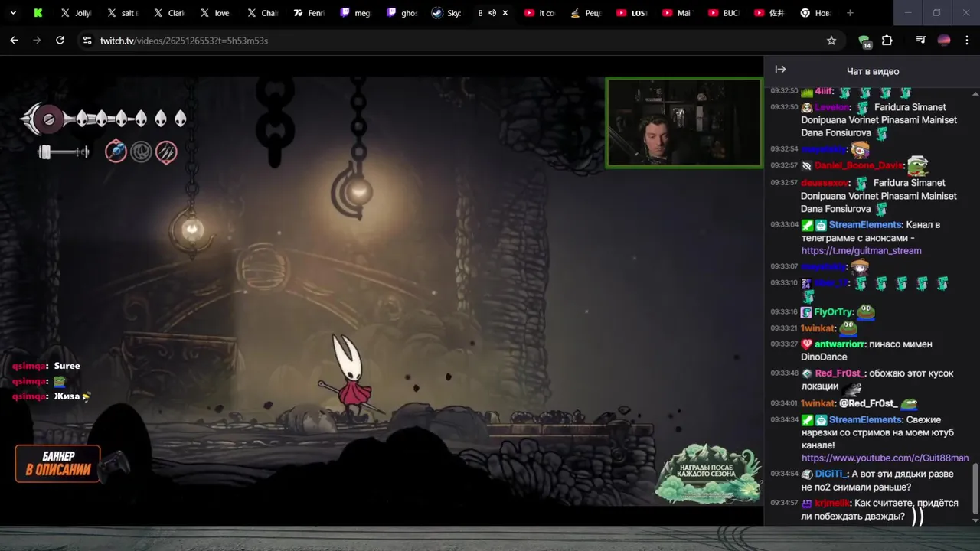
Task: Jump to the 09:34:34 chat timestamp
Action: click(784, 420)
